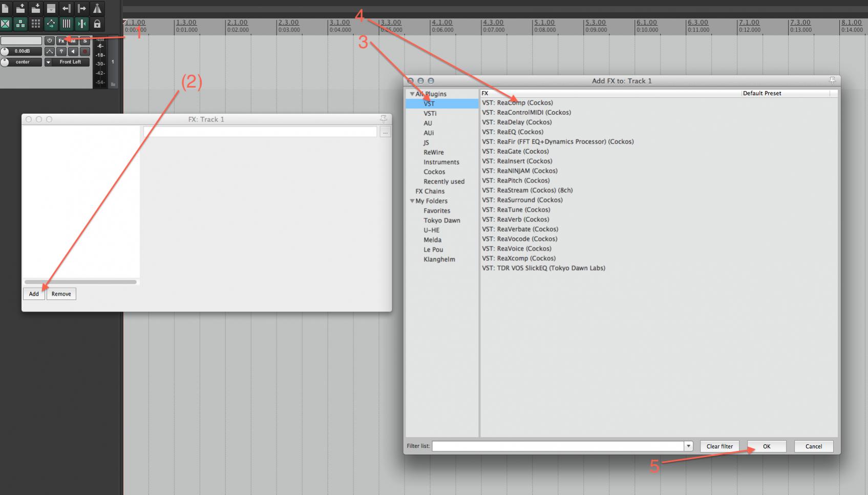Image resolution: width=868 pixels, height=495 pixels.
Task: Open the Filter list dropdown arrow
Action: [x=689, y=446]
